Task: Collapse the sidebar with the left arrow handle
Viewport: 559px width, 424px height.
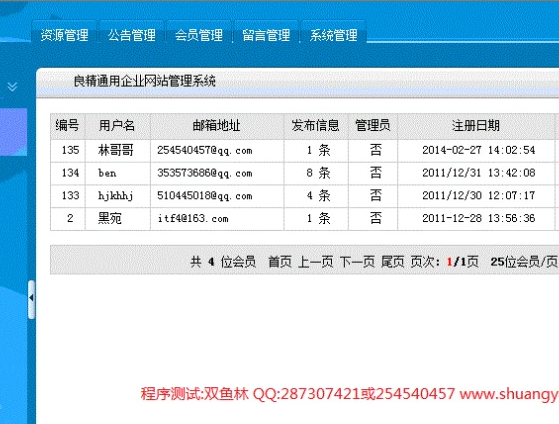Action: (31, 298)
